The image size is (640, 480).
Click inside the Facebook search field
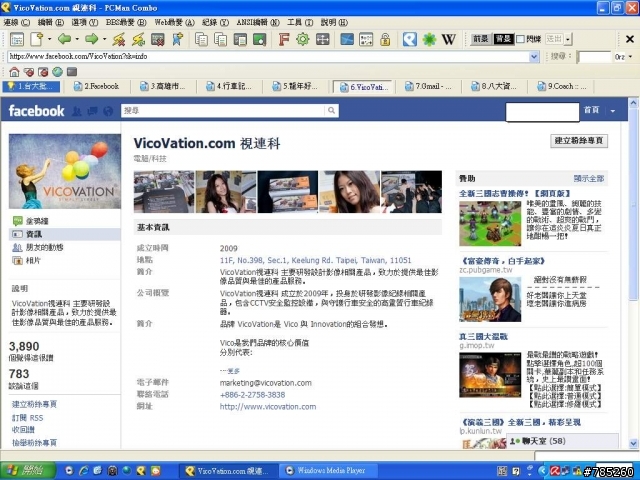[x=223, y=110]
